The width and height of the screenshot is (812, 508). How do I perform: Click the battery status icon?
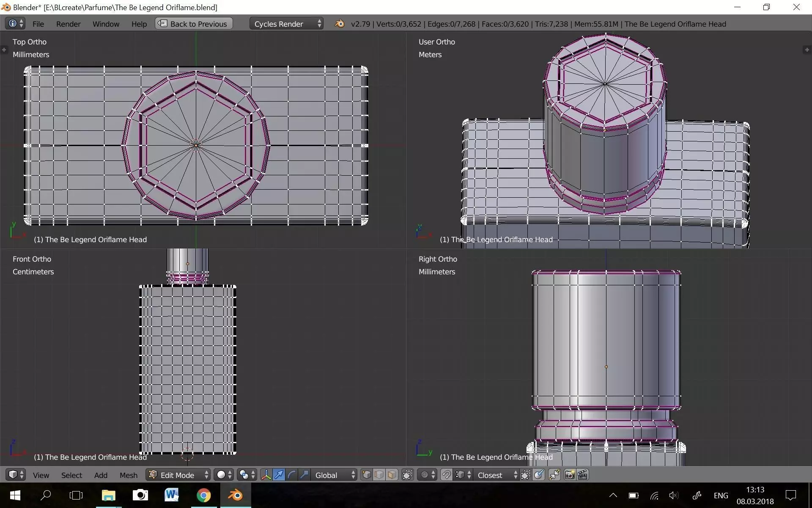(x=633, y=495)
